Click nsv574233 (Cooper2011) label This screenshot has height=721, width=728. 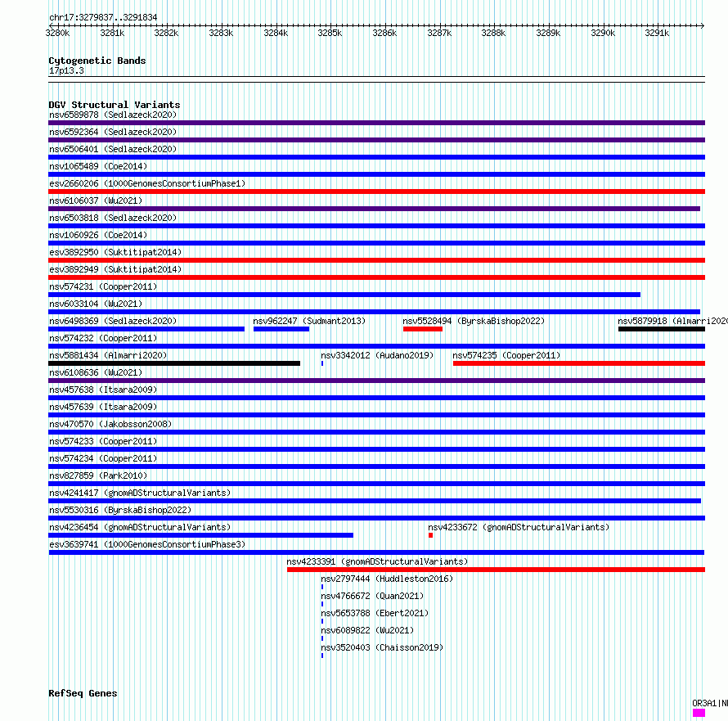click(x=103, y=441)
